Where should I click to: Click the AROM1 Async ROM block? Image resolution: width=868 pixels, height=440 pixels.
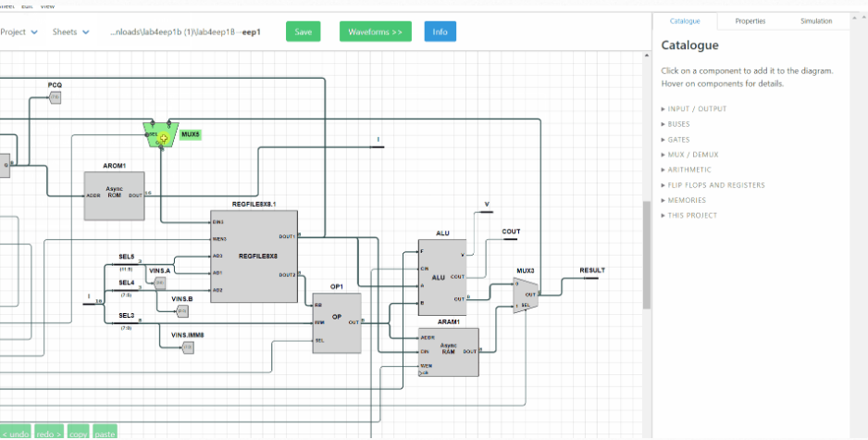pyautogui.click(x=114, y=195)
